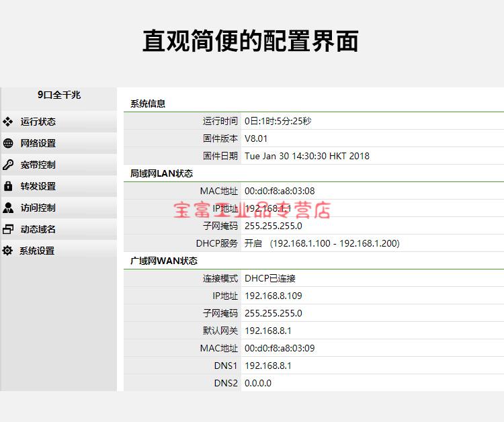Select the connection mode DHCP已连接
Screen dimensions: 504x422
[270, 278]
